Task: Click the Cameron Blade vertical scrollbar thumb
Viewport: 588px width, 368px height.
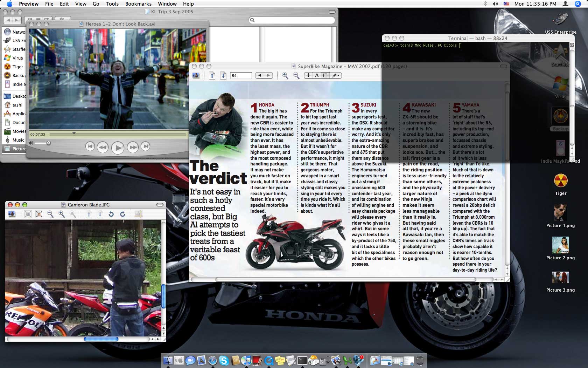Action: pos(163,296)
